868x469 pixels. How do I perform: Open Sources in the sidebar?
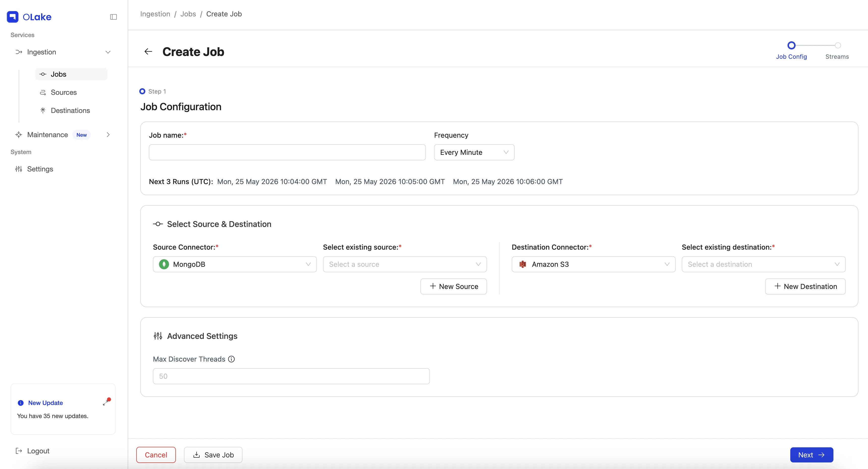click(x=64, y=92)
